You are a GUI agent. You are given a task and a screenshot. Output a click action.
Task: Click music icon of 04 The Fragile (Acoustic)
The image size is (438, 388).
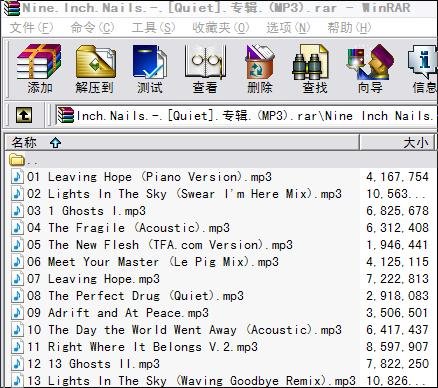17,228
